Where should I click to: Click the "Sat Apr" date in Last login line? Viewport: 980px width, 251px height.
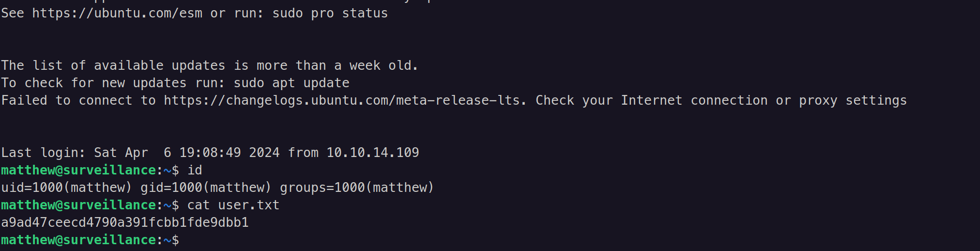coord(121,153)
